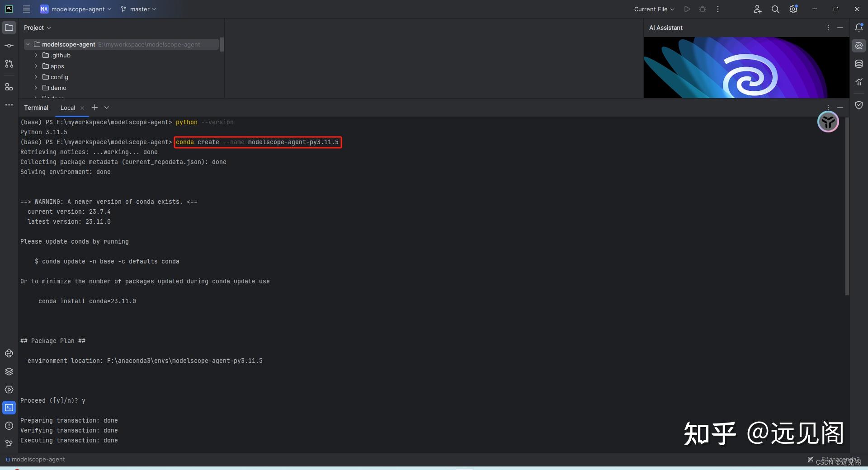Toggle the Project tool window

pyautogui.click(x=9, y=28)
